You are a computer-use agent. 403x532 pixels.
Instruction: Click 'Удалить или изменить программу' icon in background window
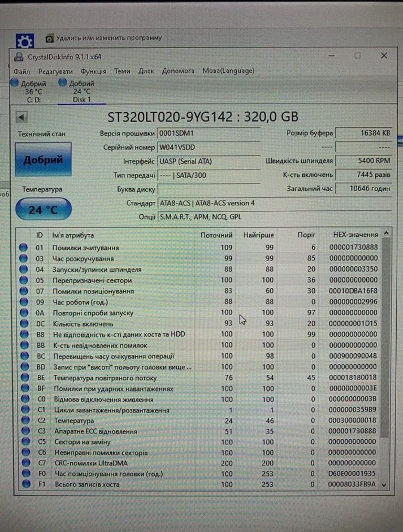[50, 38]
